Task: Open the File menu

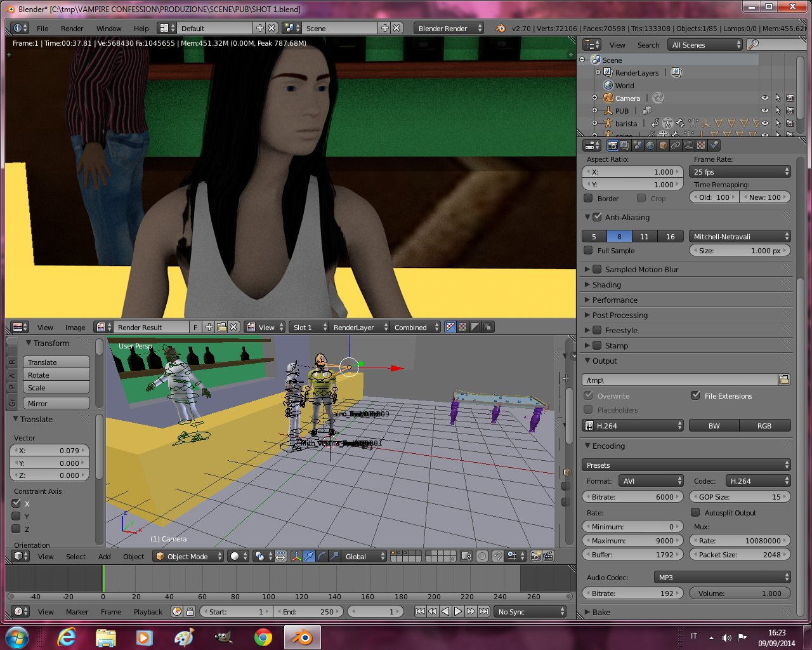Action: tap(43, 28)
